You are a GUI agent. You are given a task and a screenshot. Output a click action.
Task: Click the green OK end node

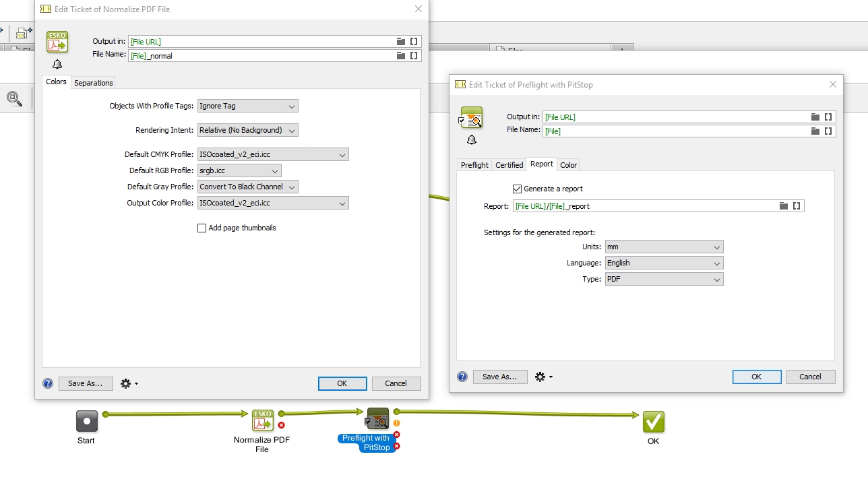[x=653, y=422]
